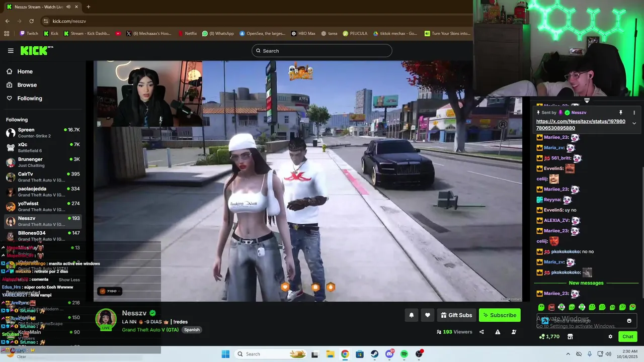Open the HBO Max bookmark

click(303, 34)
